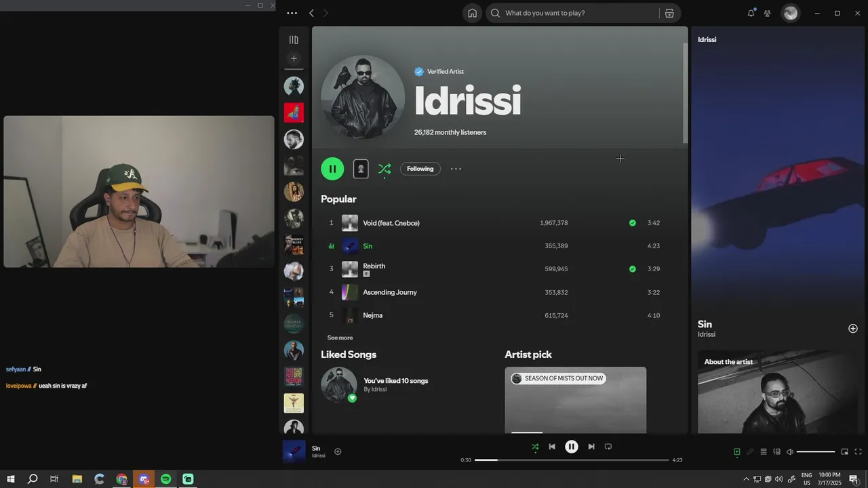Screen dimensions: 868x488
Task: Adjust the volume slider
Action: tap(816, 452)
